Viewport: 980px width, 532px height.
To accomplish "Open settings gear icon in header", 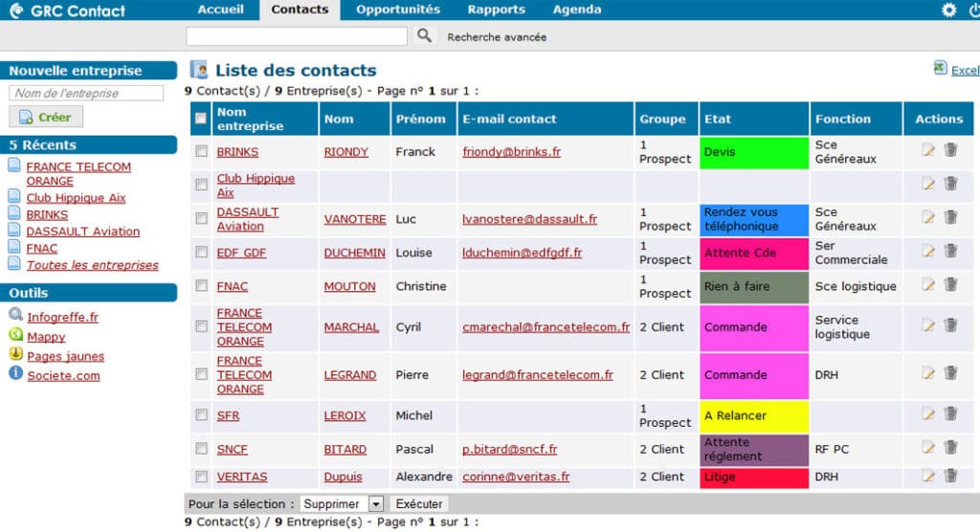I will pos(948,10).
